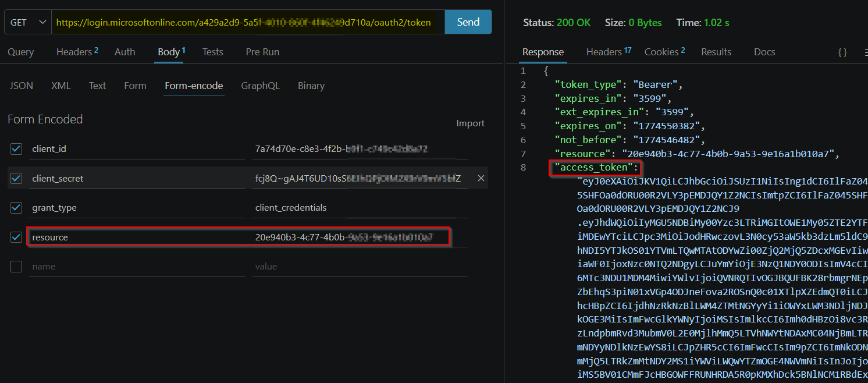868x383 pixels.
Task: Click the Status 200 OK text
Action: (x=557, y=23)
